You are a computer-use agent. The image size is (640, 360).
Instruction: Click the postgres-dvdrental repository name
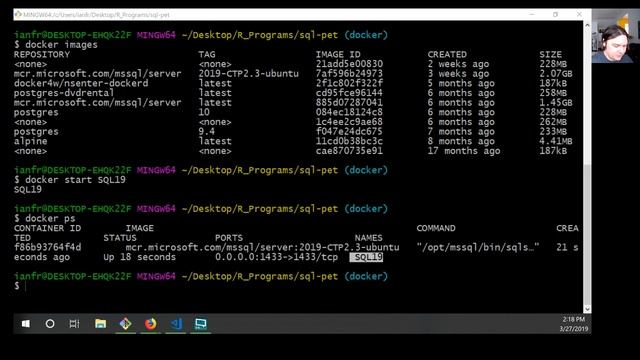pyautogui.click(x=64, y=93)
